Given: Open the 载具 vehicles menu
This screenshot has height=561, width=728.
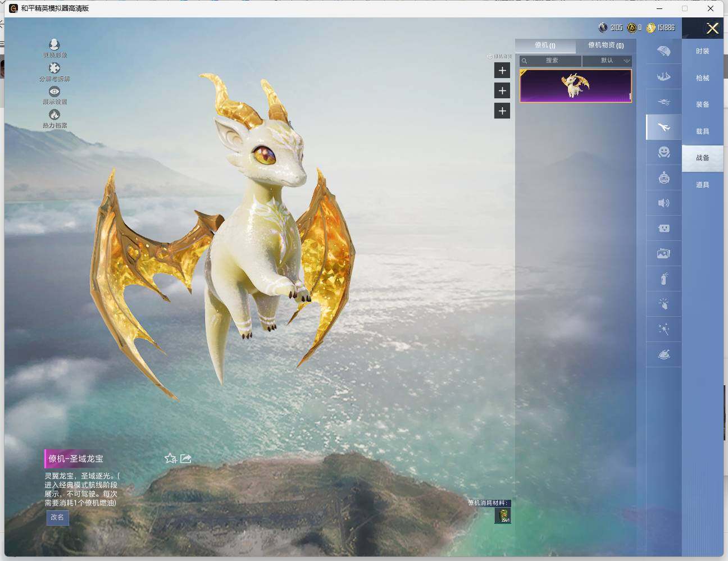Looking at the screenshot, I should pyautogui.click(x=703, y=131).
